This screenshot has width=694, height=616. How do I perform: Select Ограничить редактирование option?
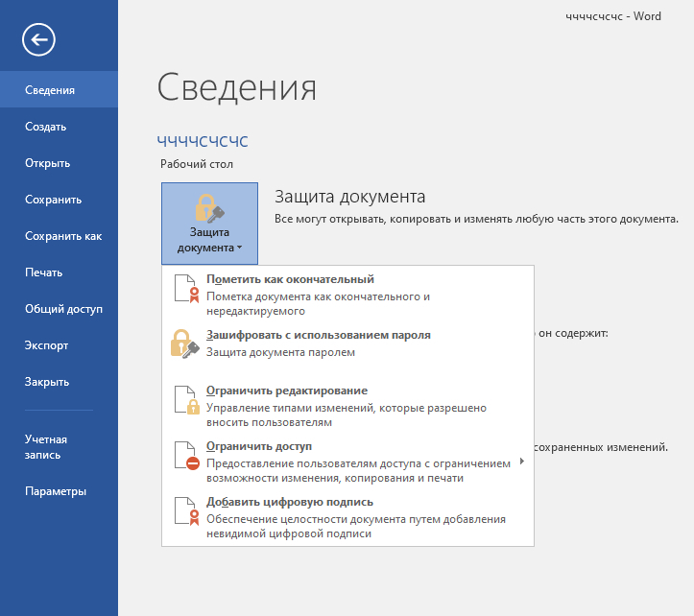pyautogui.click(x=287, y=391)
